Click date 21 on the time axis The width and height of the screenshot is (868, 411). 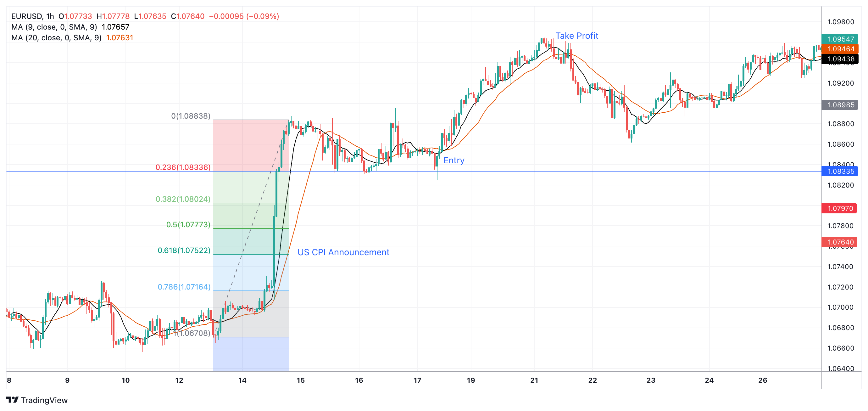click(534, 380)
